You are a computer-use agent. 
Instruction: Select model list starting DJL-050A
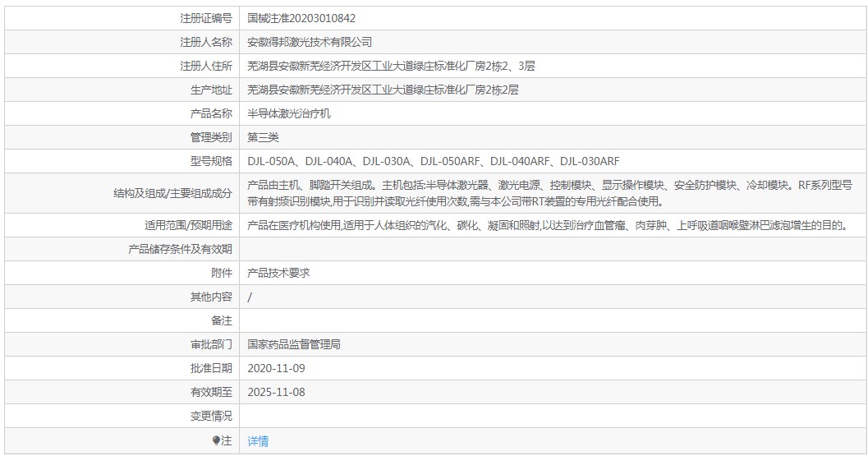(434, 161)
